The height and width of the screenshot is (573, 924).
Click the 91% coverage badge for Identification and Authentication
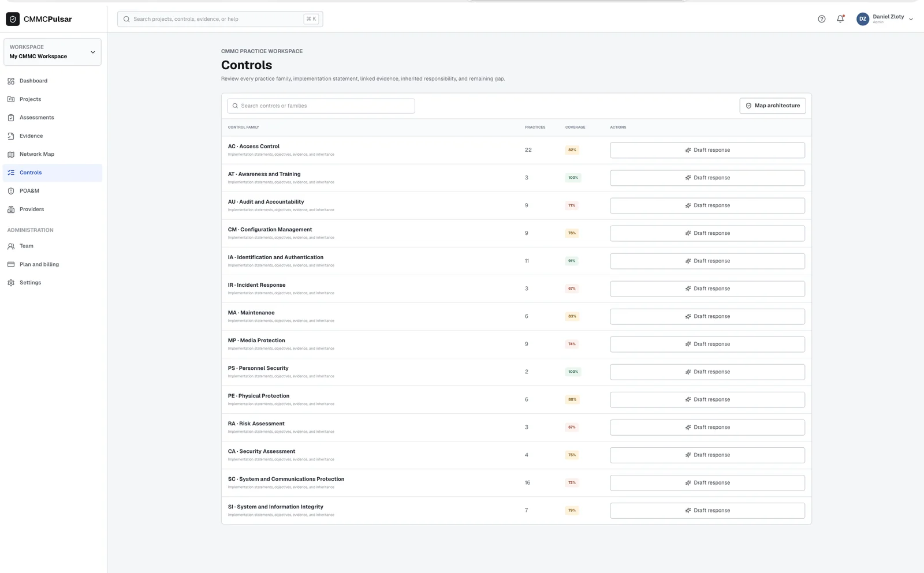pyautogui.click(x=572, y=261)
